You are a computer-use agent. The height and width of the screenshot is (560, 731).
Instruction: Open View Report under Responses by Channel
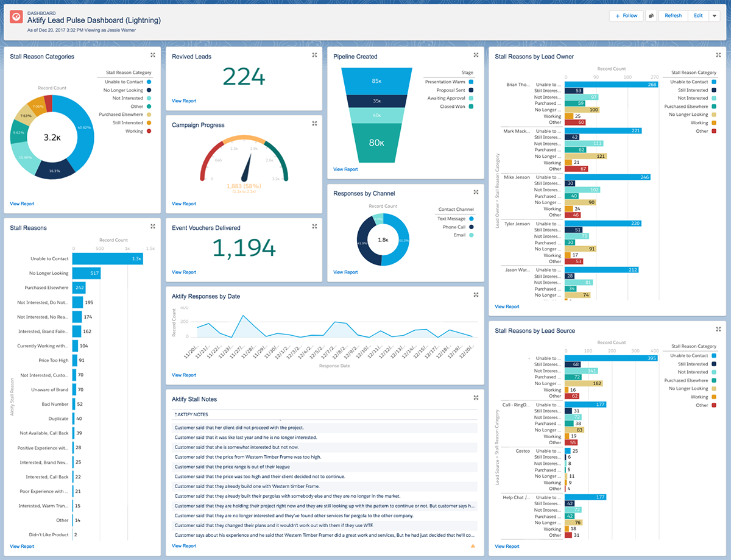point(345,272)
